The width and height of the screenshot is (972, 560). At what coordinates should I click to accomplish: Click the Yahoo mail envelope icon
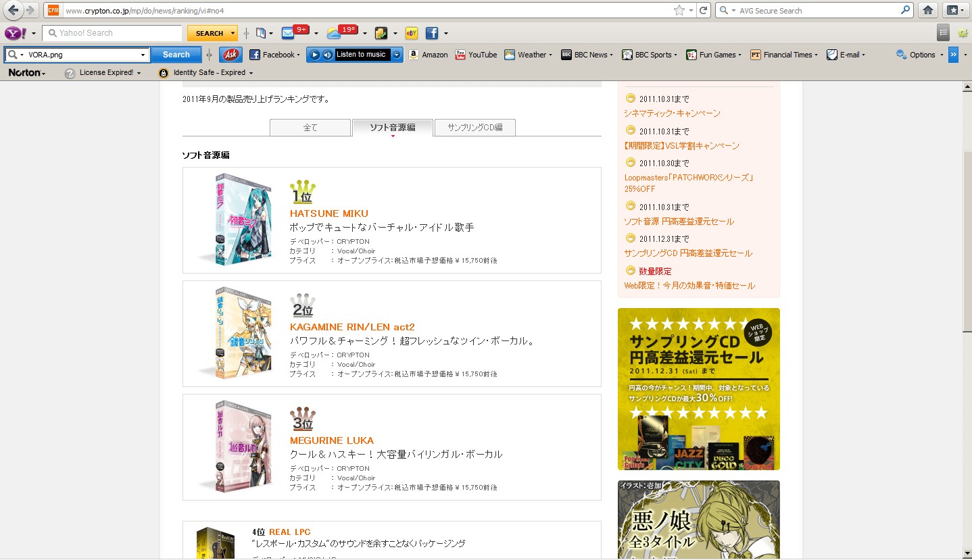[x=288, y=33]
